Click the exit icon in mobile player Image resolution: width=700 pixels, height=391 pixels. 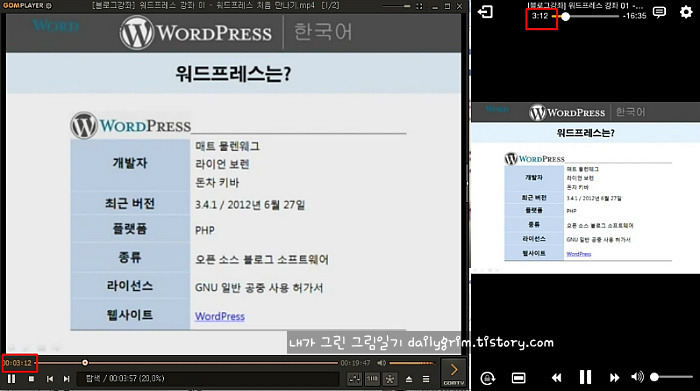(485, 12)
